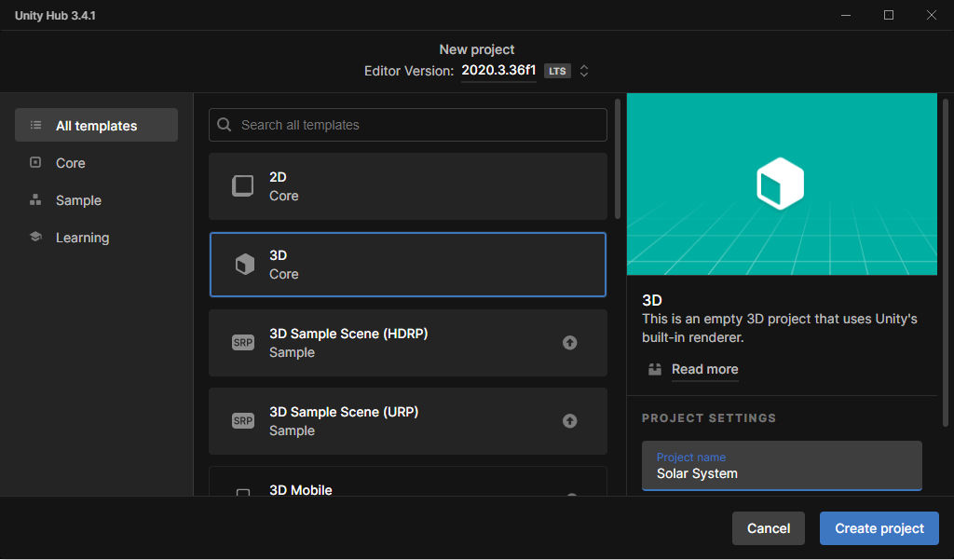The image size is (954, 560).
Task: Open the Editor Version selector arrows
Action: point(584,71)
